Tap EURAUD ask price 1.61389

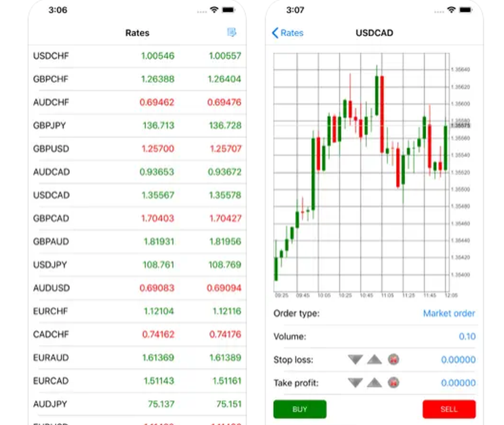click(x=225, y=358)
